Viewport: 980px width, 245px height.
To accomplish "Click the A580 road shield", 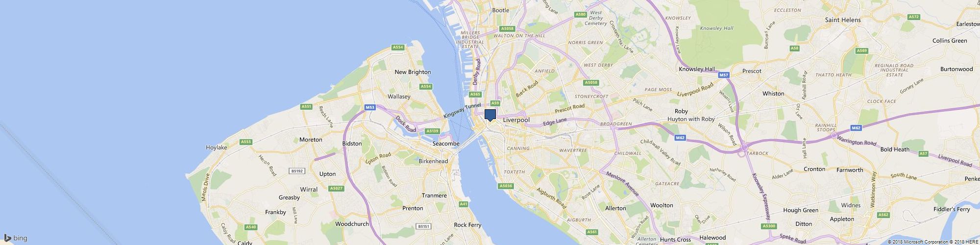I will 581,14.
